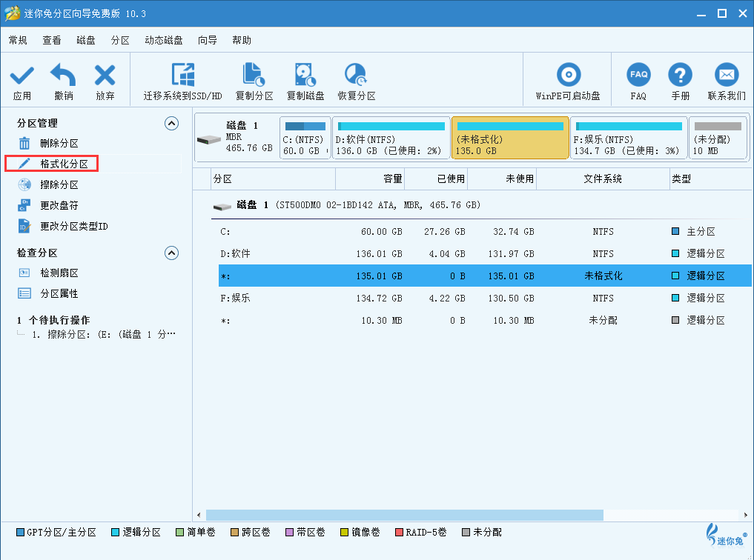Open the 查看 menu
The image size is (754, 560).
(52, 40)
